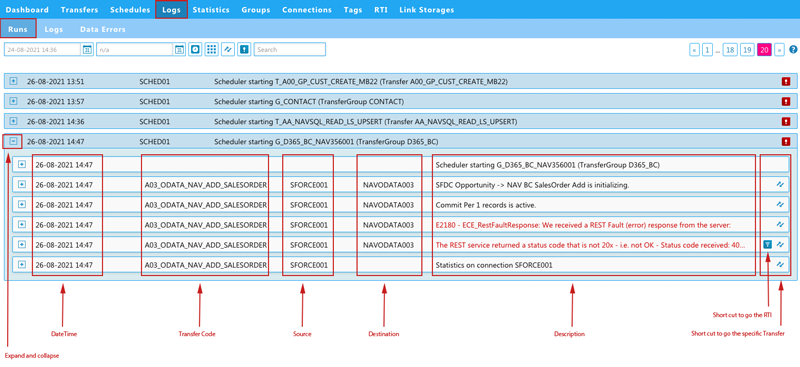Expand 'Commit Per 1 records is active' entry
The image size is (800, 367).
(x=21, y=204)
